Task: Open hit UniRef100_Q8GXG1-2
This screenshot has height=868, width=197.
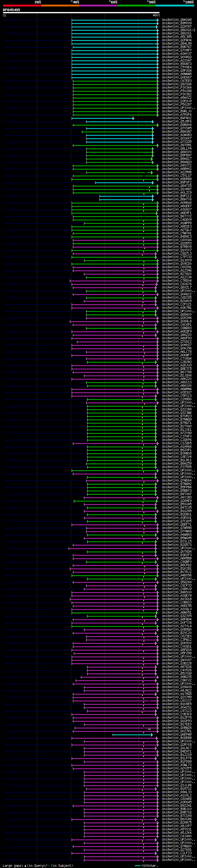Action: tap(179, 30)
